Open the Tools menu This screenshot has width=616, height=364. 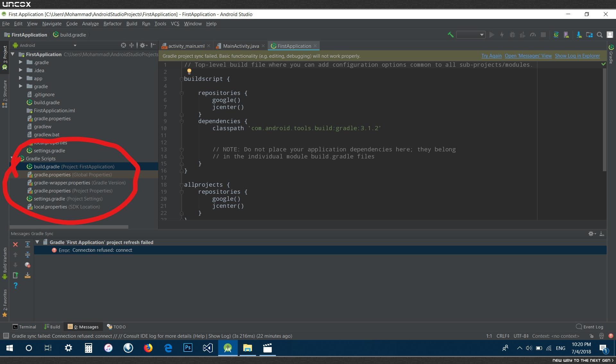160,24
